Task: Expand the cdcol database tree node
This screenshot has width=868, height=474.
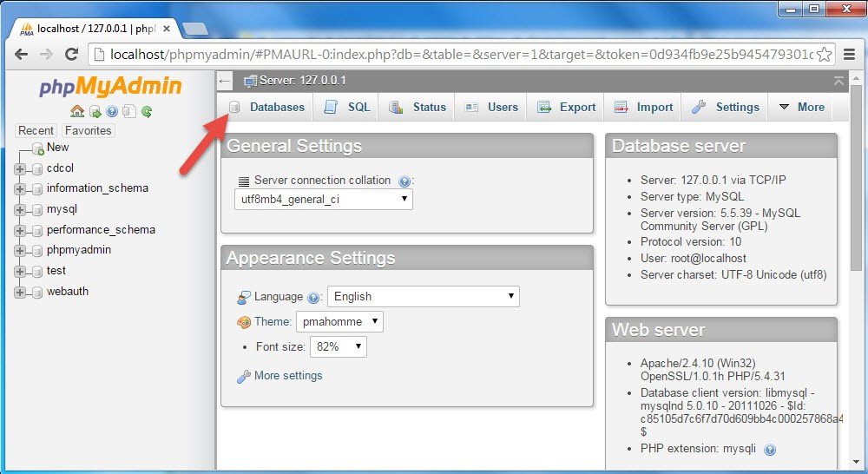Action: point(20,168)
